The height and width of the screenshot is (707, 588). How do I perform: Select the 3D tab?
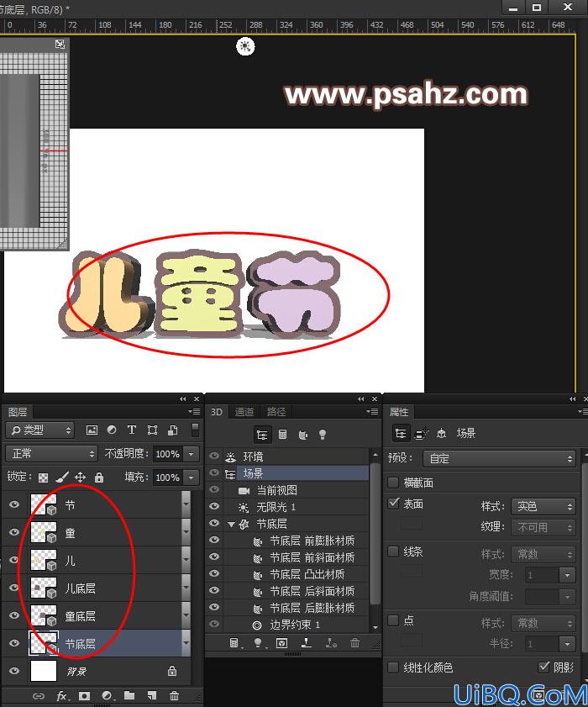tap(217, 412)
